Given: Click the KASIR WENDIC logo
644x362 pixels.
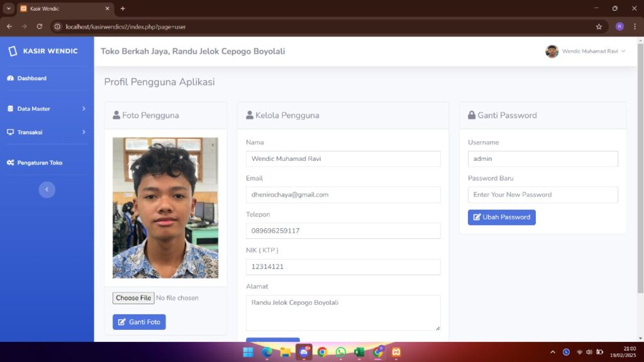Looking at the screenshot, I should point(43,51).
